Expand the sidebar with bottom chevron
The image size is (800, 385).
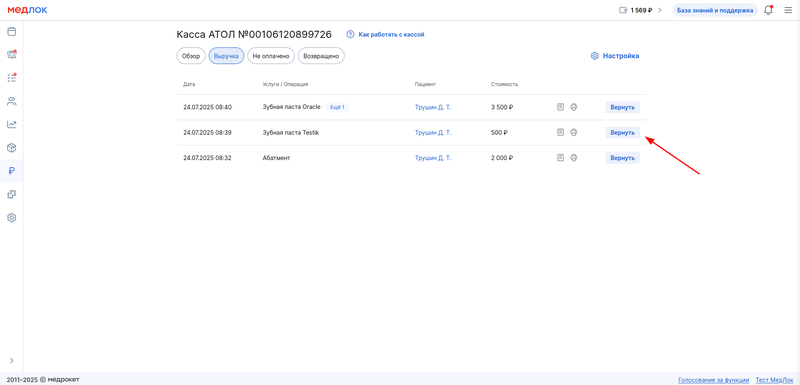(11, 361)
